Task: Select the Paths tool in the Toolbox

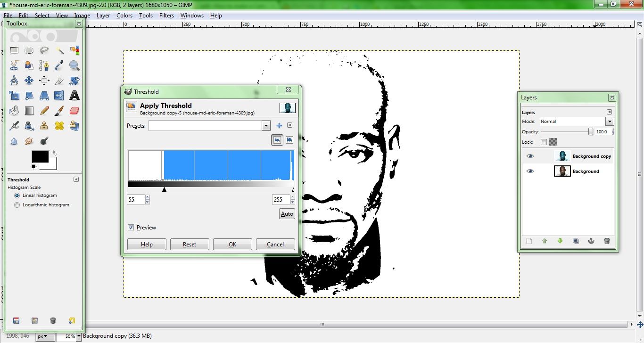Action: tap(44, 65)
